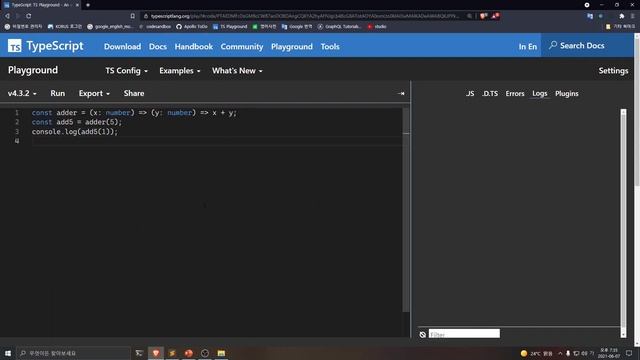Click Share button
The image size is (640, 360).
click(134, 93)
